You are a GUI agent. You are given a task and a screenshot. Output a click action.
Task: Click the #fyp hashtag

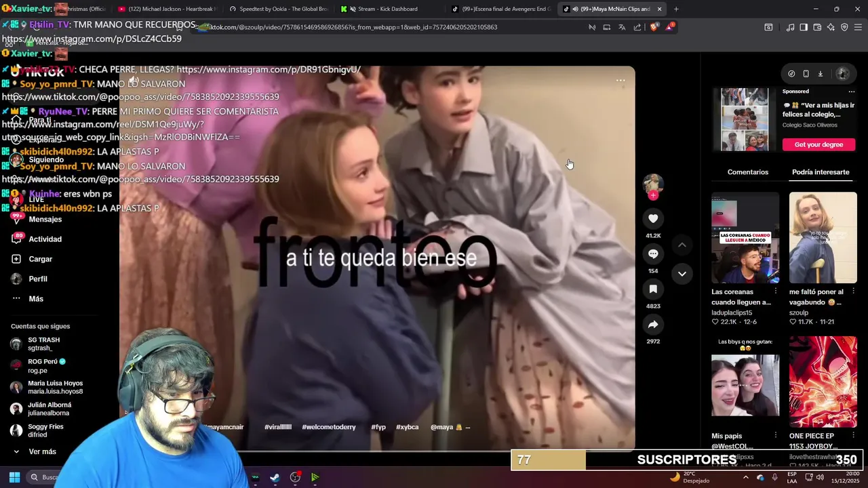pos(378,427)
